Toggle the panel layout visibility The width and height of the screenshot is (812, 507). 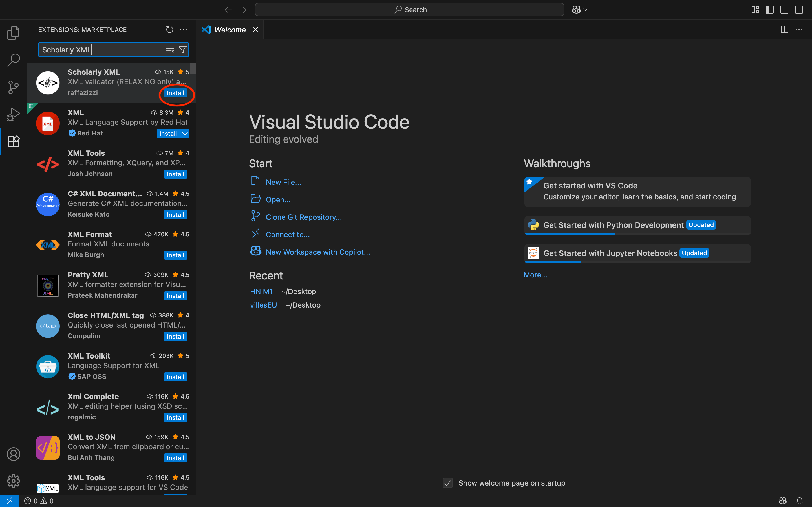point(784,9)
